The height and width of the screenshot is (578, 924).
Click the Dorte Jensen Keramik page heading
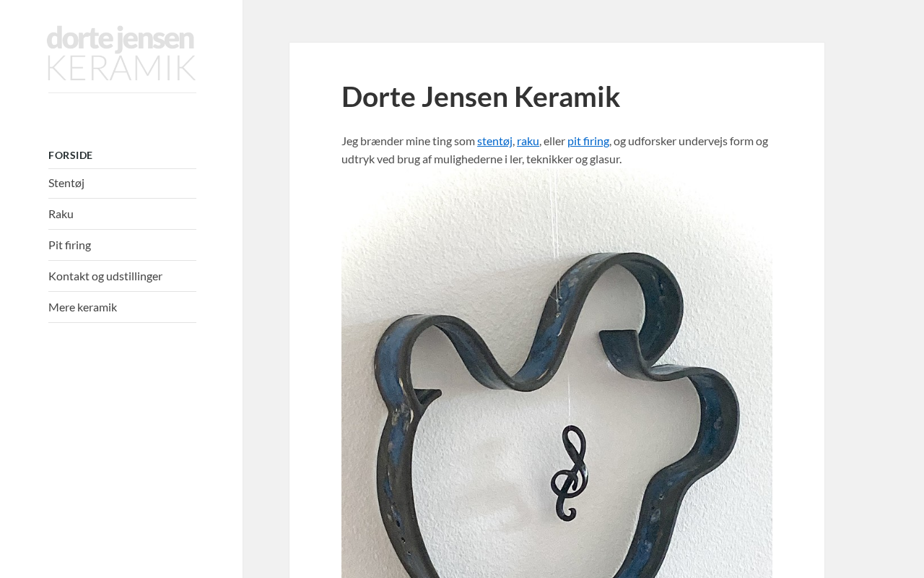point(481,96)
